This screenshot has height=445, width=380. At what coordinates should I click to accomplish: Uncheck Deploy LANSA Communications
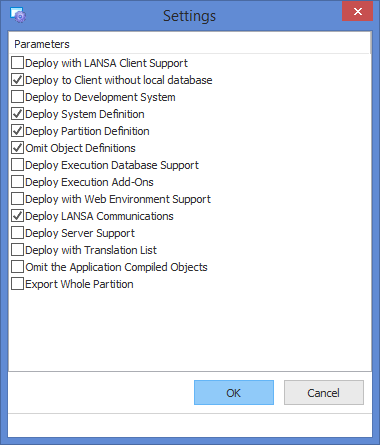(x=17, y=216)
